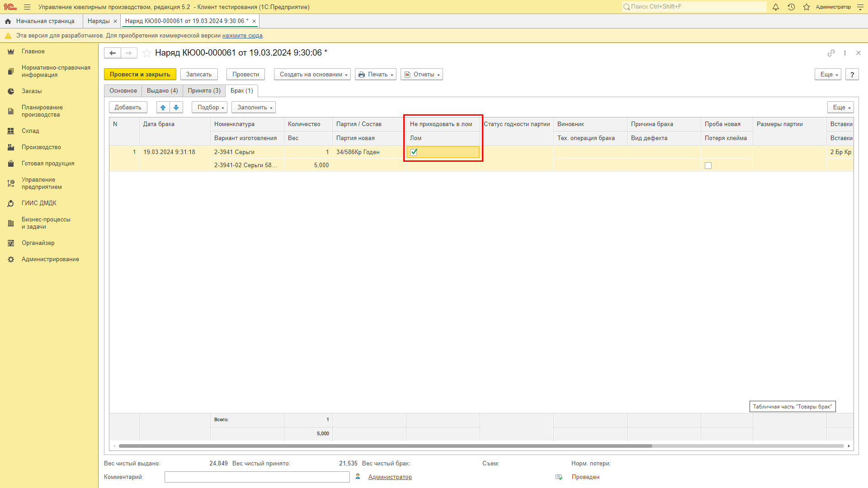Open the Органайзер section
Screen dimensions: 868x488
(38, 243)
